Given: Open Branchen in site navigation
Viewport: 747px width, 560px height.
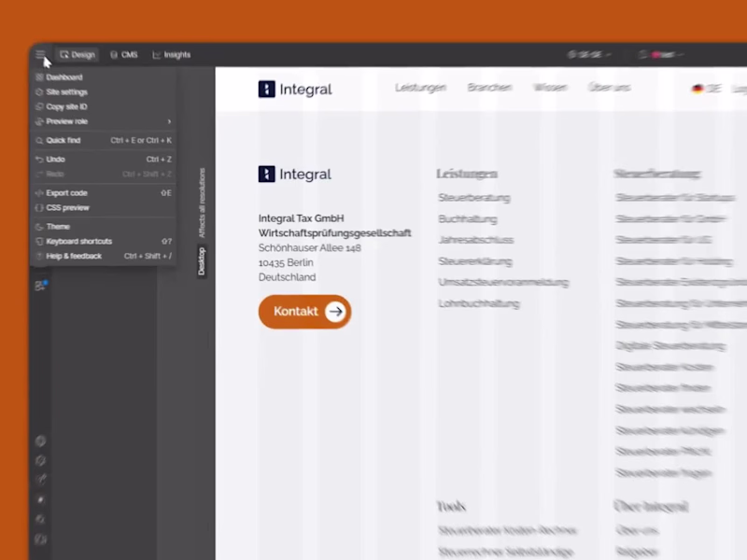Looking at the screenshot, I should coord(489,88).
